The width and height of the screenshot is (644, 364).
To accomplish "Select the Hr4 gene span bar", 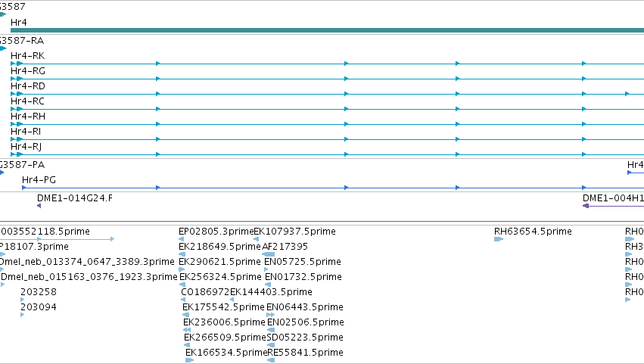I will 328,30.
